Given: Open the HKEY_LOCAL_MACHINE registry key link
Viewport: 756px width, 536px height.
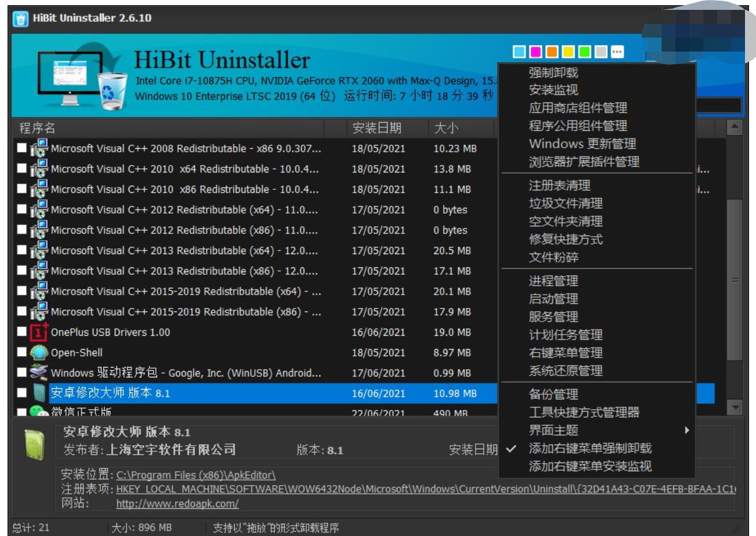Looking at the screenshot, I should coord(426,489).
